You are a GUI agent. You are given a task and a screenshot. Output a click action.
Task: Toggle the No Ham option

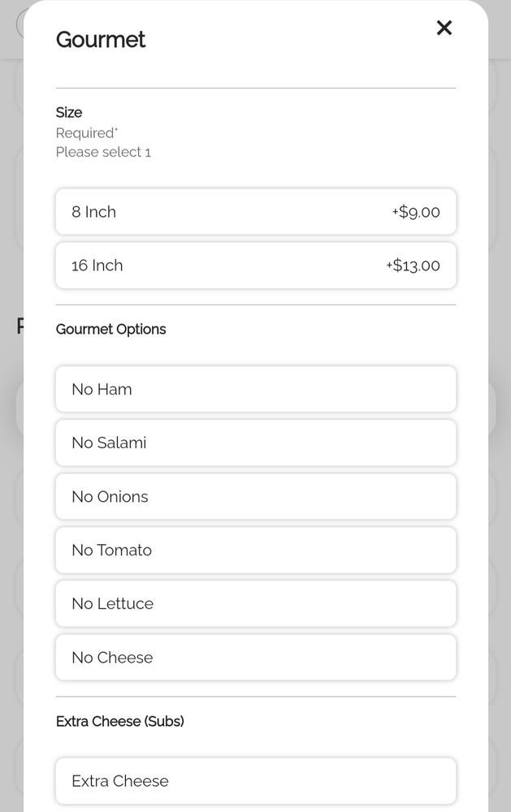click(255, 389)
